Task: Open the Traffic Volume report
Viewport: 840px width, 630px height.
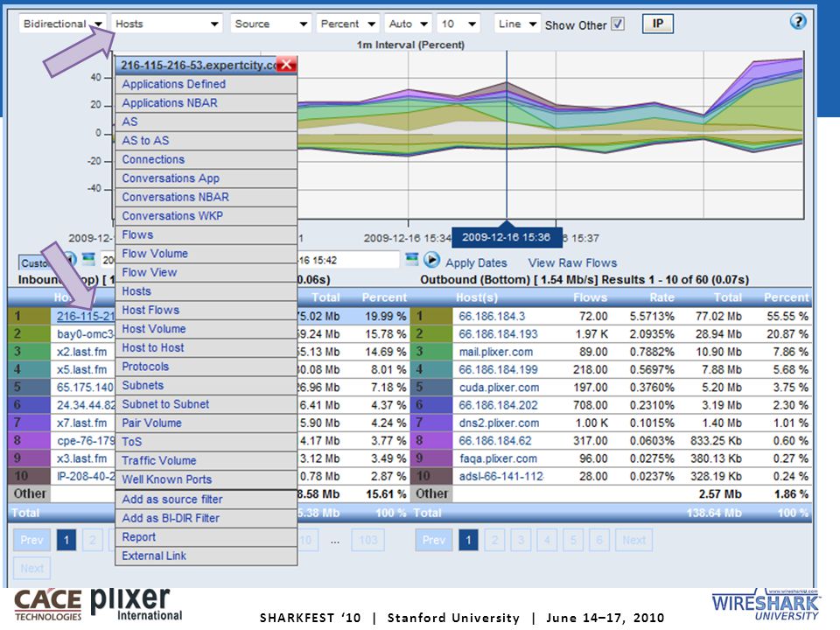Action: [206, 460]
